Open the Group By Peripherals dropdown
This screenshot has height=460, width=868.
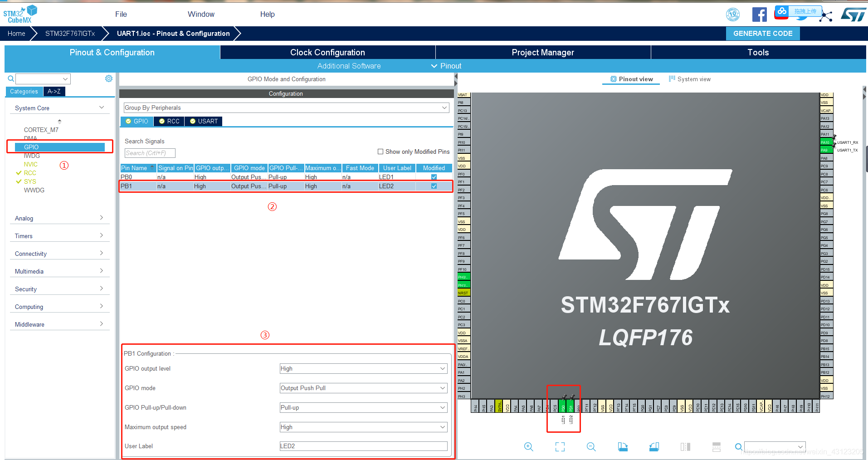(287, 108)
